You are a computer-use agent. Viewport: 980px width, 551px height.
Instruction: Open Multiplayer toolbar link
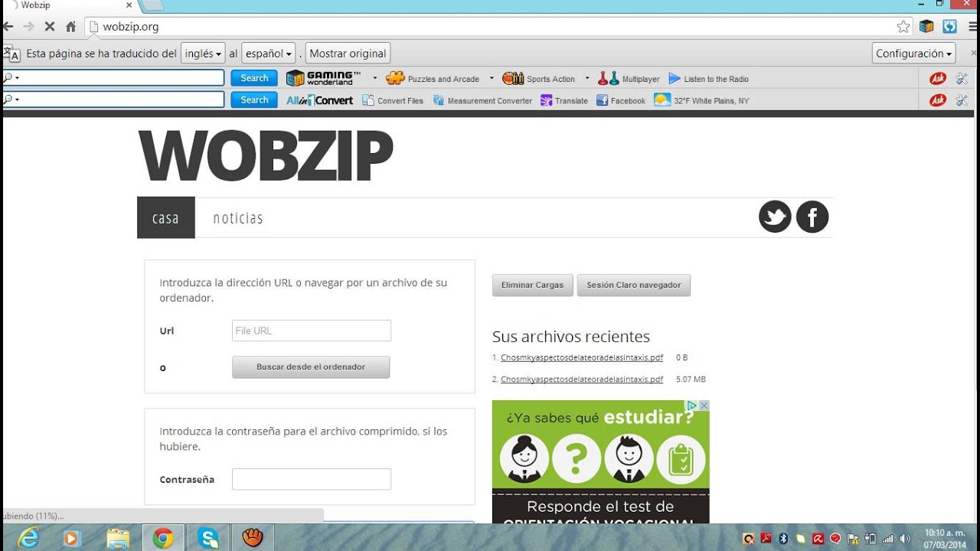[629, 79]
